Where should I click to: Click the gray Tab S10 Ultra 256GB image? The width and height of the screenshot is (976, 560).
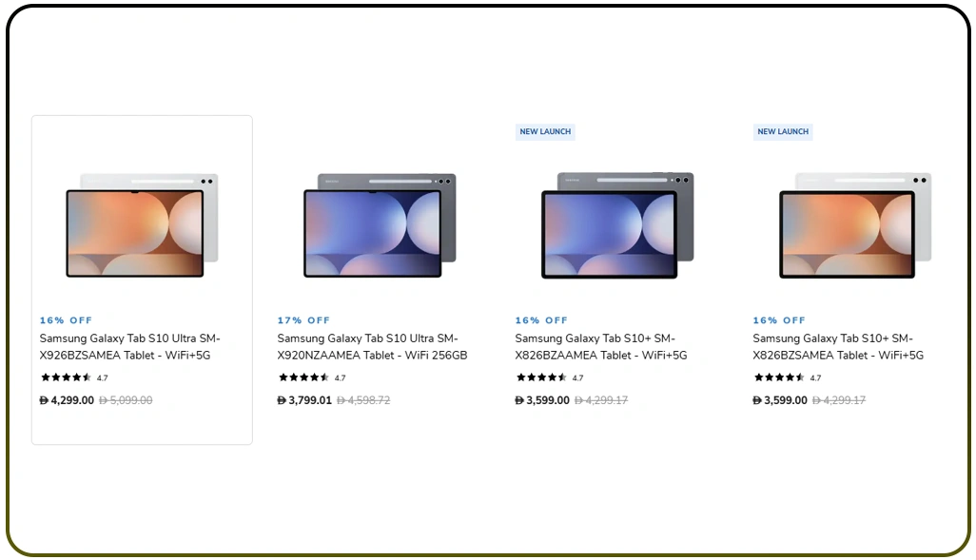pyautogui.click(x=380, y=225)
